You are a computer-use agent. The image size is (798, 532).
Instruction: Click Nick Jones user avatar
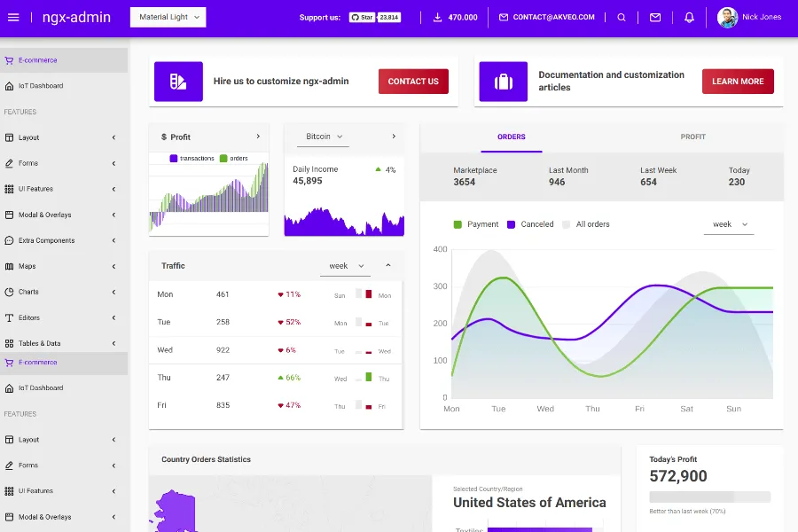(727, 17)
